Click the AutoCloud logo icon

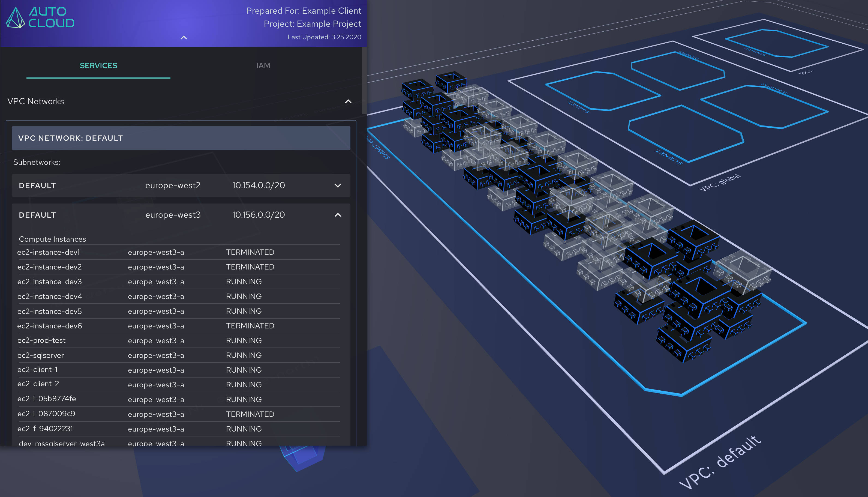click(x=15, y=18)
